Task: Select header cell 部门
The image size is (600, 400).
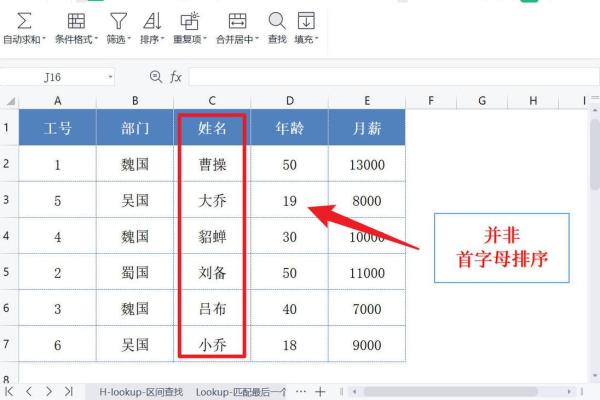Action: [135, 127]
